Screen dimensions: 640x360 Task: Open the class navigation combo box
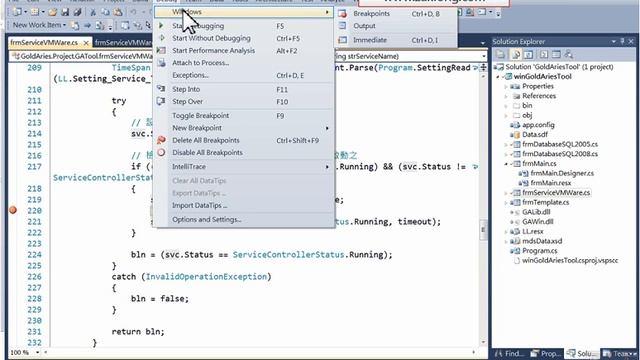click(x=82, y=56)
